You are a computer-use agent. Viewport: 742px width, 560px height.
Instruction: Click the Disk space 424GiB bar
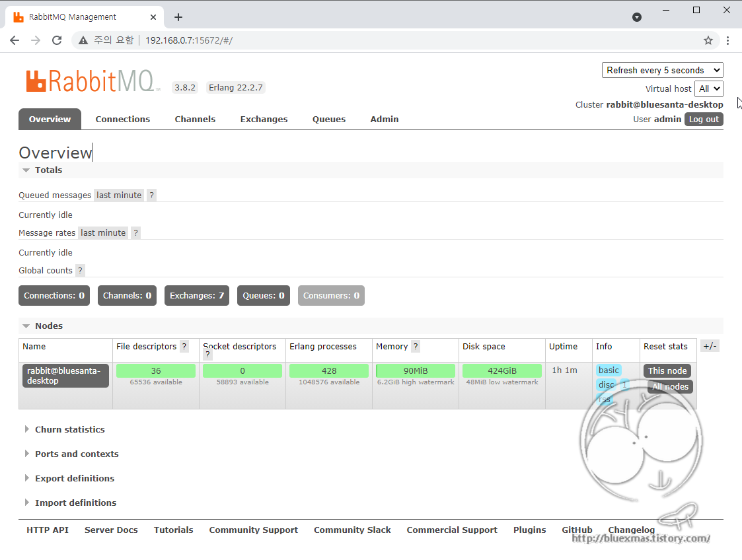coord(502,371)
